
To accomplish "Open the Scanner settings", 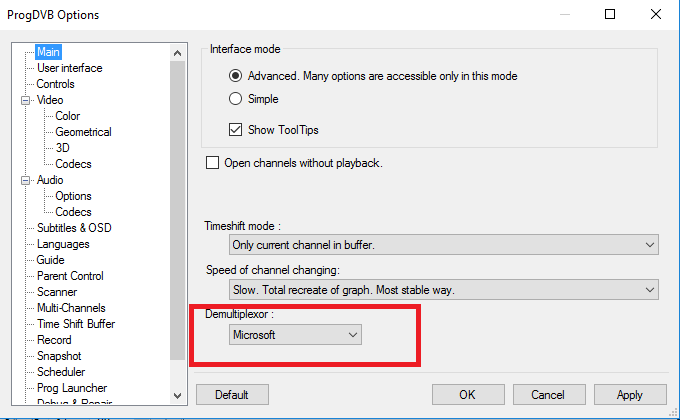I will [x=57, y=292].
